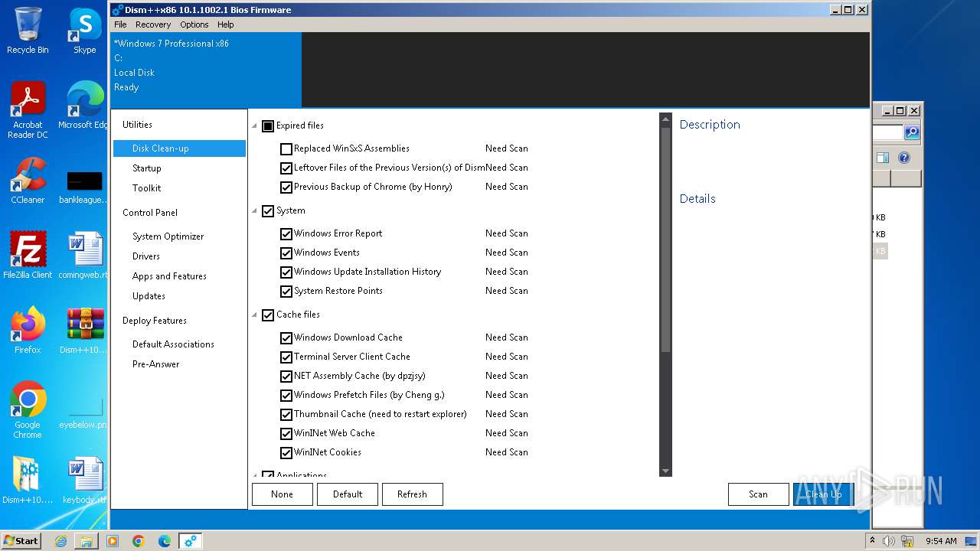Start the Scan button

click(x=759, y=494)
